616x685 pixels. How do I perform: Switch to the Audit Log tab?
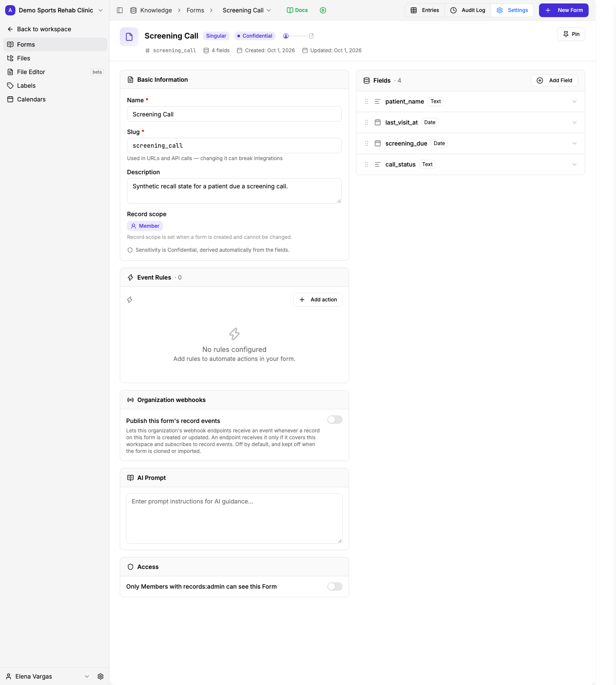(468, 10)
